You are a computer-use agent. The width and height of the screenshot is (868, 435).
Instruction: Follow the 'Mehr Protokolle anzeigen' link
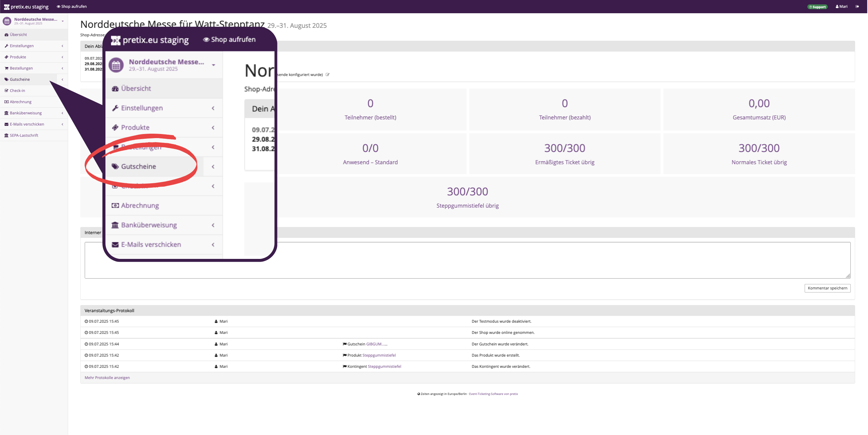[x=107, y=378]
